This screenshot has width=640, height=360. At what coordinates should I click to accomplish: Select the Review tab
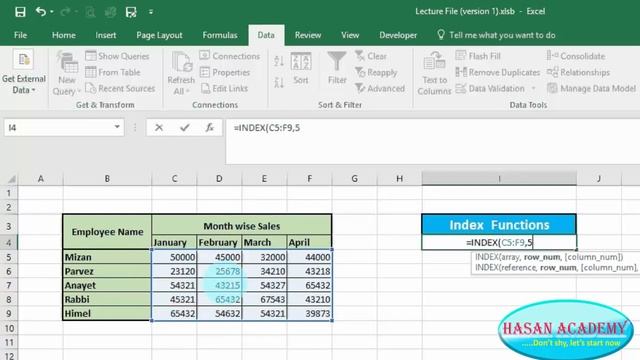pyautogui.click(x=308, y=35)
